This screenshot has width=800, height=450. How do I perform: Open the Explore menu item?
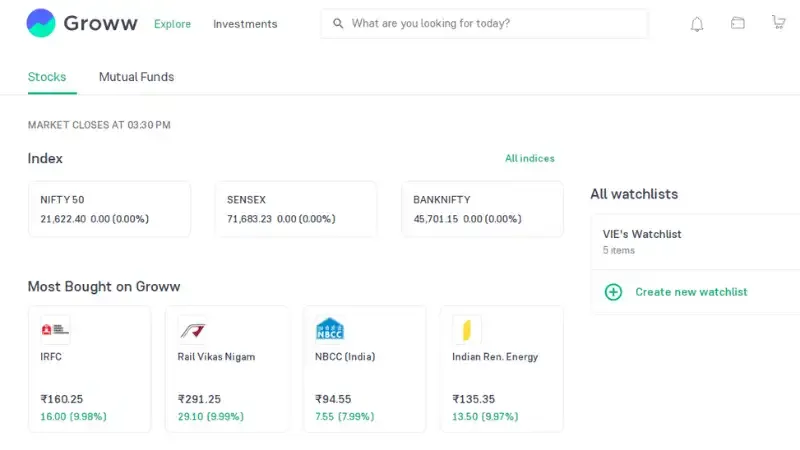(172, 24)
